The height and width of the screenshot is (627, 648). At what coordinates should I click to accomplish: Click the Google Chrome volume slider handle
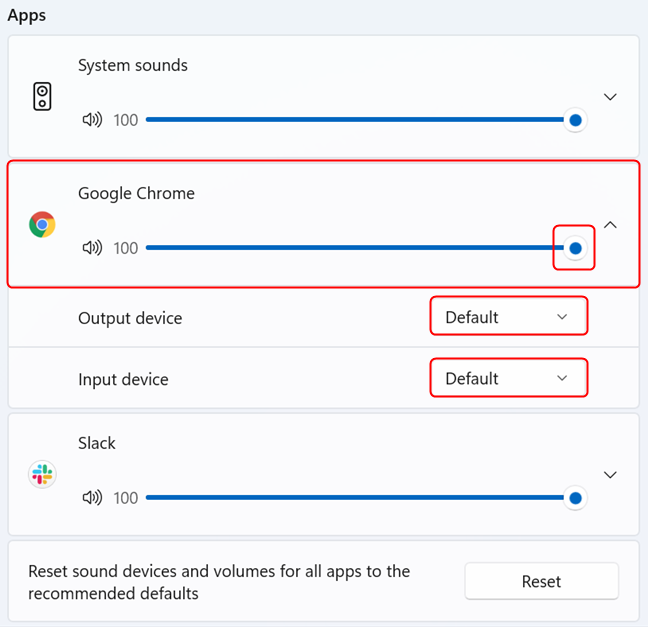(x=575, y=248)
